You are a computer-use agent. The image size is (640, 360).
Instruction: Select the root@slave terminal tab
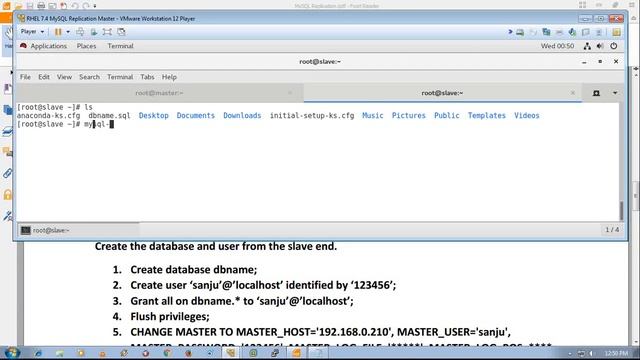pyautogui.click(x=442, y=93)
